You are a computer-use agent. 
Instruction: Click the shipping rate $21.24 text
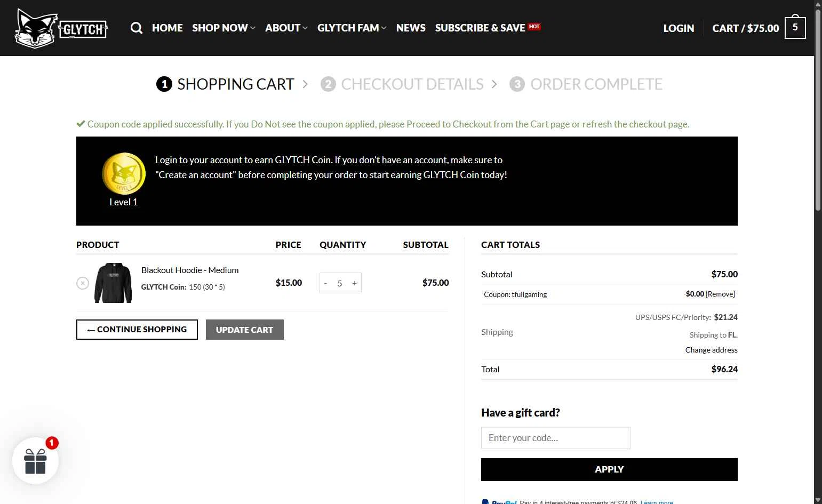(x=725, y=317)
